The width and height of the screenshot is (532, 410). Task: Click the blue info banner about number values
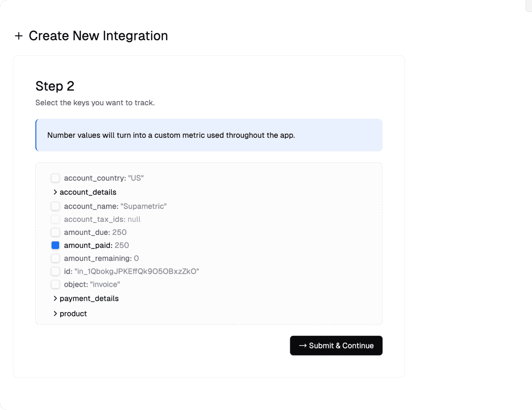pyautogui.click(x=209, y=135)
